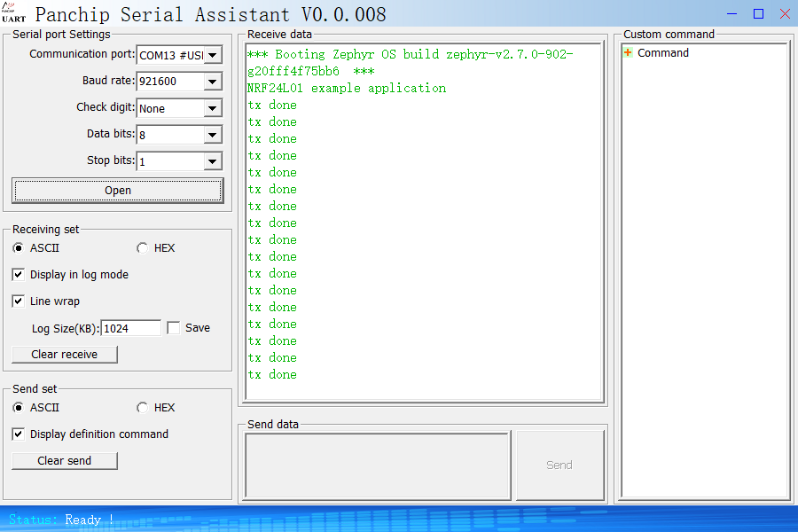The height and width of the screenshot is (532, 798).
Task: Click the NRF24L01 example application line
Action: [x=347, y=88]
